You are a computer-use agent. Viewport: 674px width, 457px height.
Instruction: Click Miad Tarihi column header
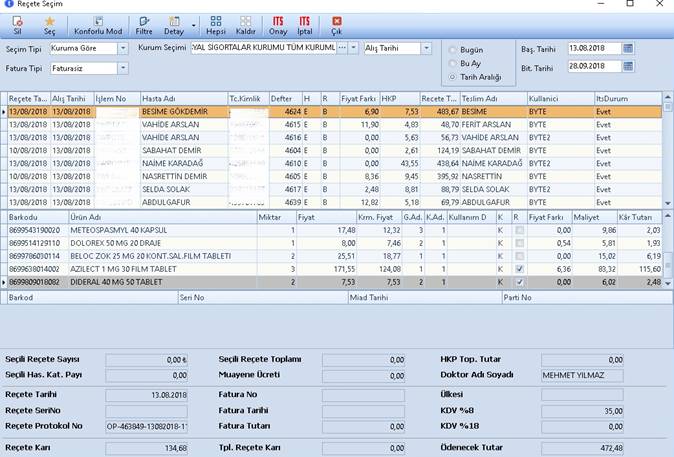click(425, 297)
